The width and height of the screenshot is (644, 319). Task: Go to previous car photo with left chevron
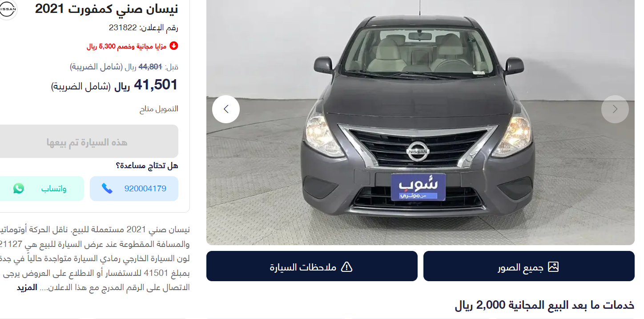pyautogui.click(x=226, y=109)
